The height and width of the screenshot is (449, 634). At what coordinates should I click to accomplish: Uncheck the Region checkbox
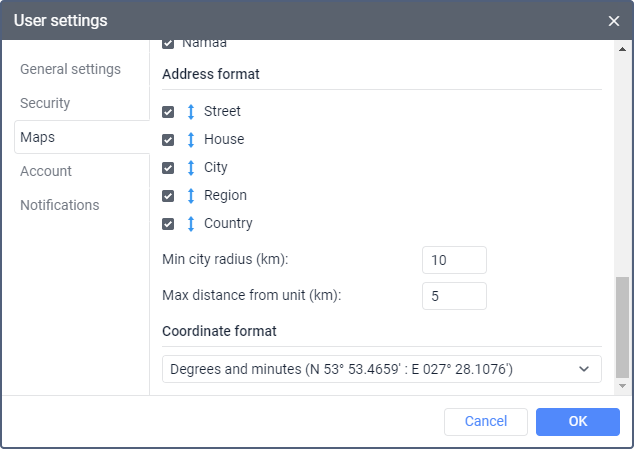tap(168, 196)
